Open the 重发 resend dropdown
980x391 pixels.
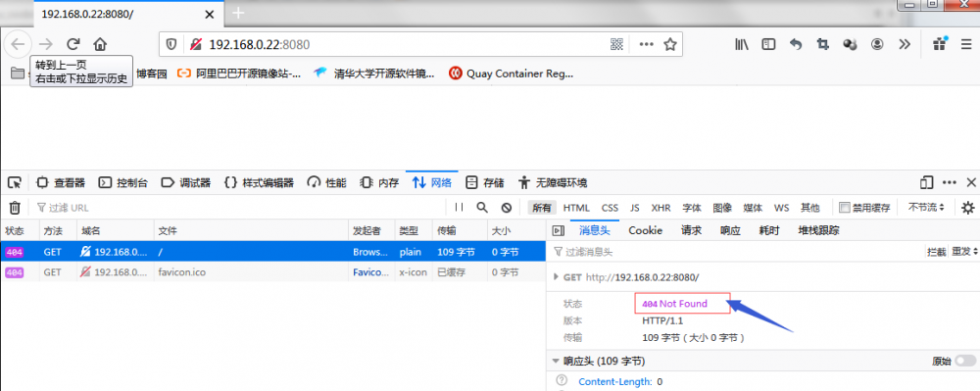pos(963,252)
